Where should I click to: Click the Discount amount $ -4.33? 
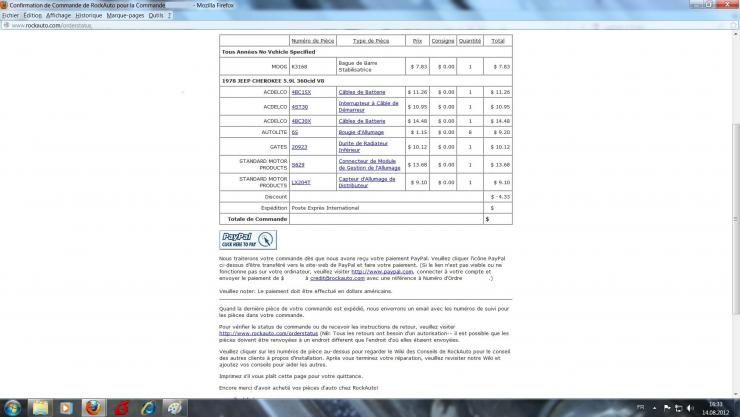tap(500, 197)
